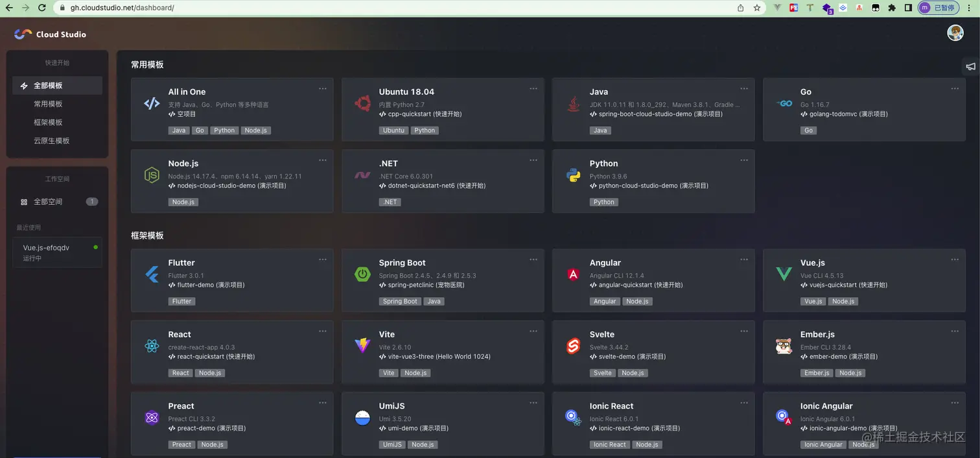Image resolution: width=980 pixels, height=458 pixels.
Task: Click the Spring Boot tag label
Action: click(400, 301)
